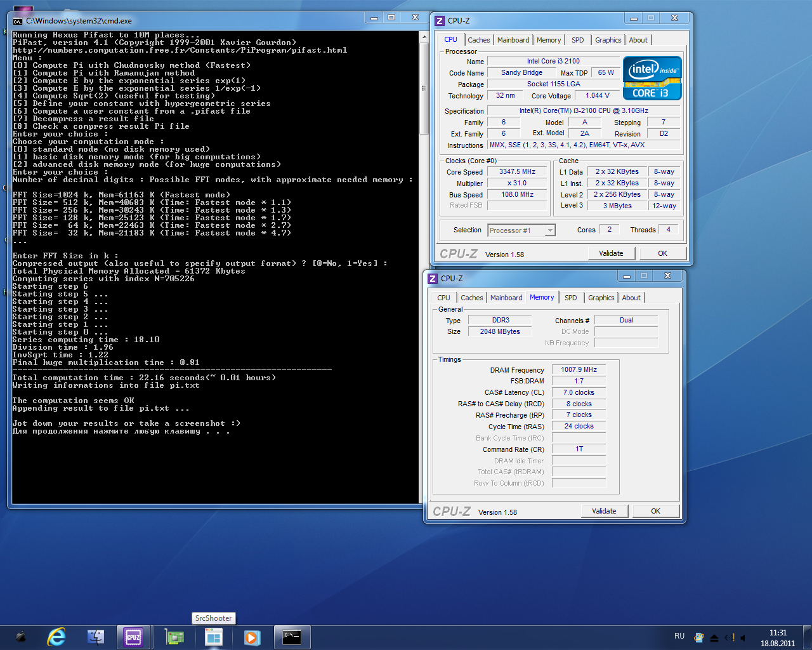812x650 pixels.
Task: Click the '1.044 V' core voltage value
Action: 597,96
